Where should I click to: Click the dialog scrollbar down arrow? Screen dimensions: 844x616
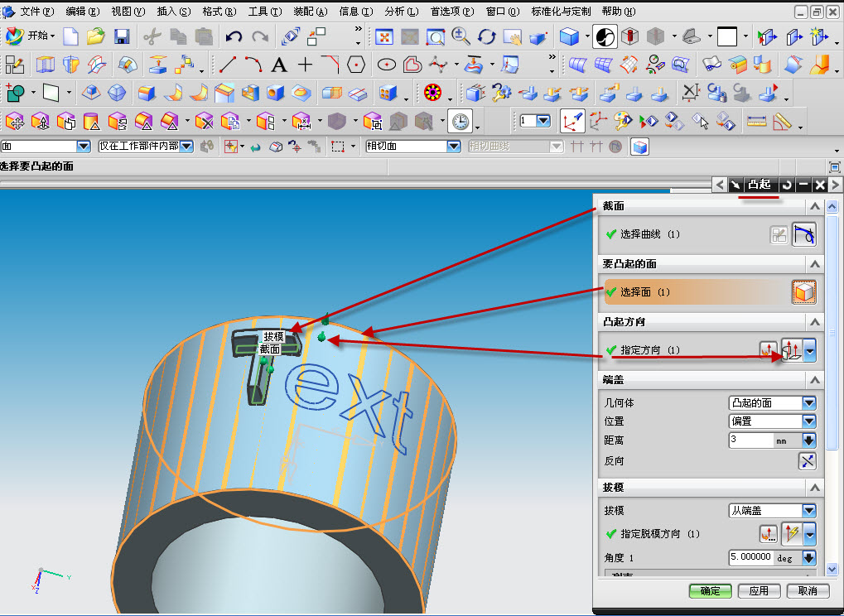[x=832, y=569]
